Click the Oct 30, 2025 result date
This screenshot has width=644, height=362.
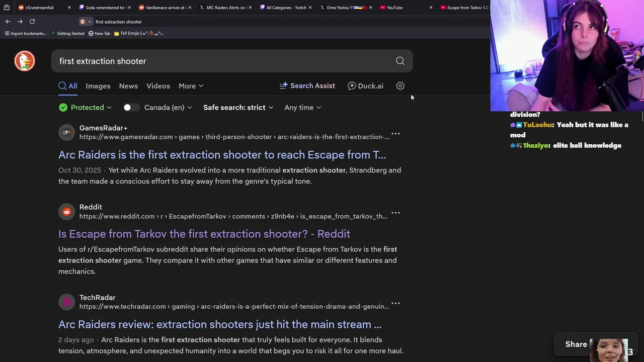[79, 170]
